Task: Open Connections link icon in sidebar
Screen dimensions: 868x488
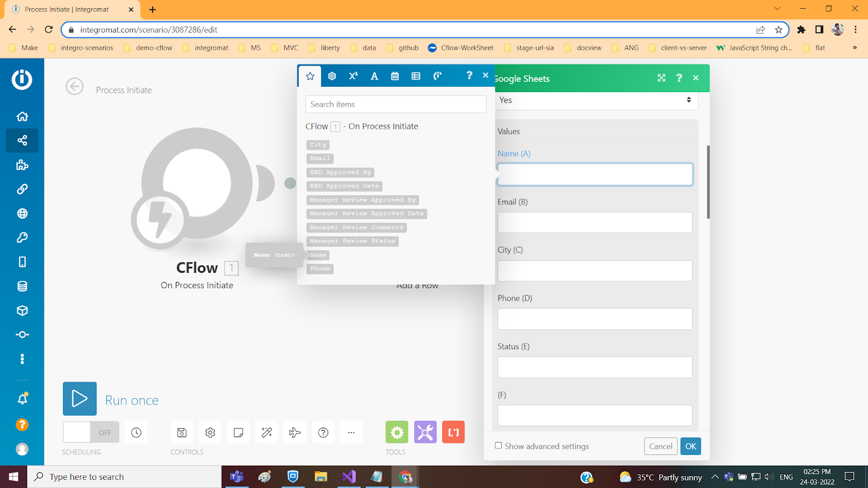Action: 22,189
